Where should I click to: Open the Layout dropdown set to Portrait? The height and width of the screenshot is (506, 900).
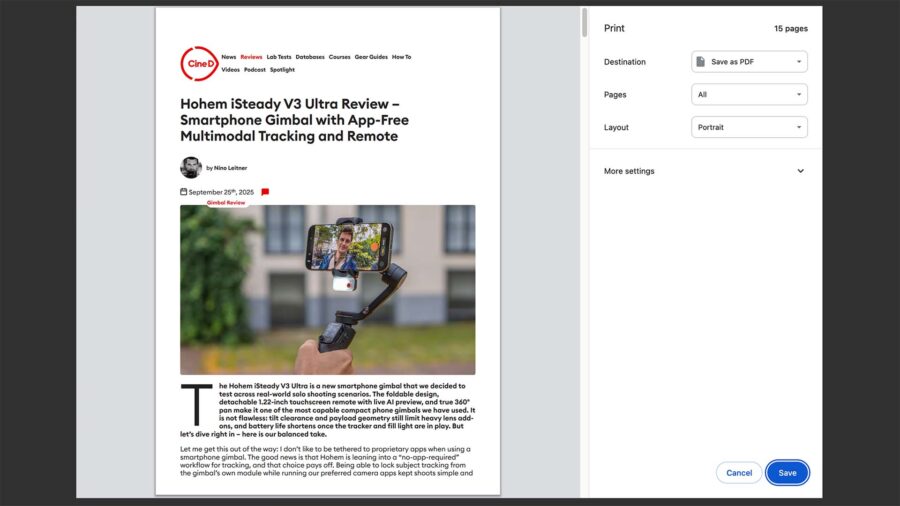[x=749, y=127]
